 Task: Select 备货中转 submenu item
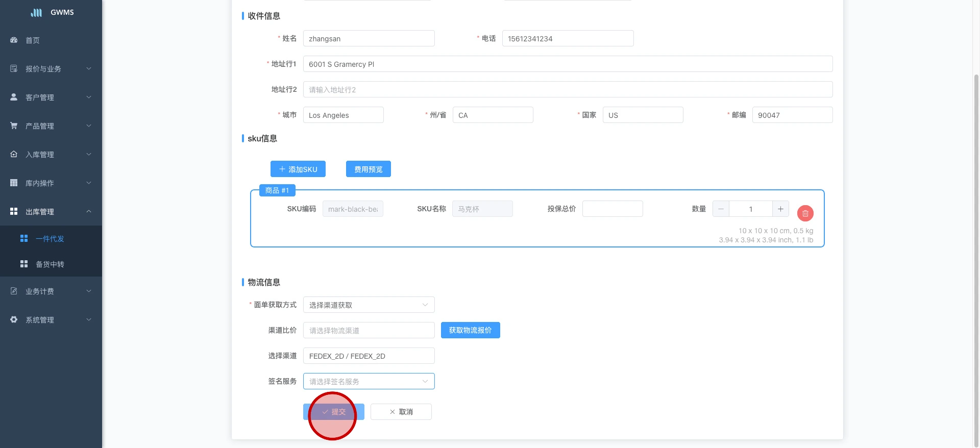[x=50, y=264]
